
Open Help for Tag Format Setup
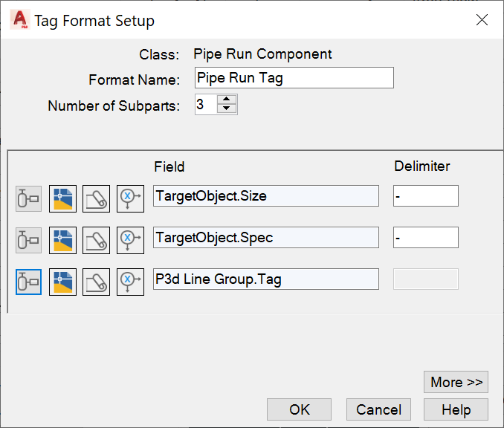coord(456,409)
